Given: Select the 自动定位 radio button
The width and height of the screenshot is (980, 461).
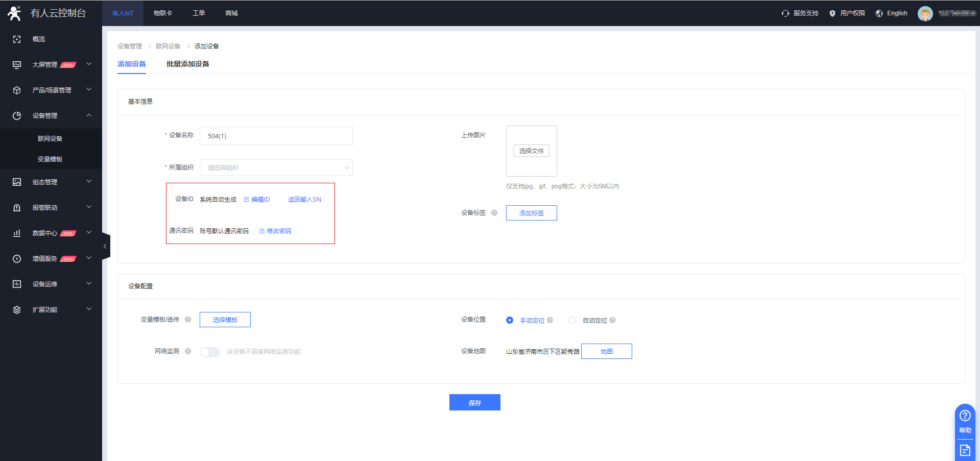Looking at the screenshot, I should pyautogui.click(x=572, y=320).
